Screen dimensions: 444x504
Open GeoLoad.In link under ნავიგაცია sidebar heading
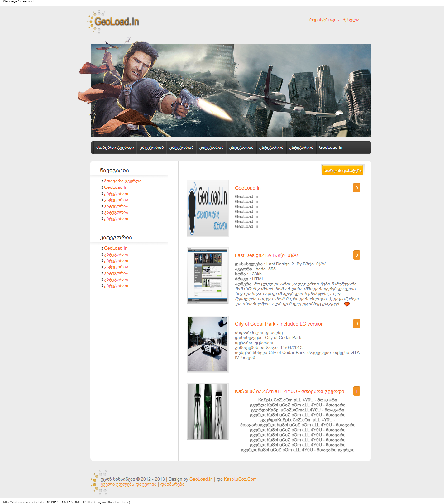[x=116, y=187]
